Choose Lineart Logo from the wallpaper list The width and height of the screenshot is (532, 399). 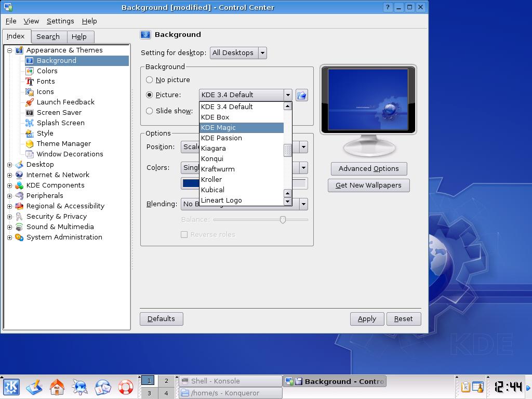(242, 201)
